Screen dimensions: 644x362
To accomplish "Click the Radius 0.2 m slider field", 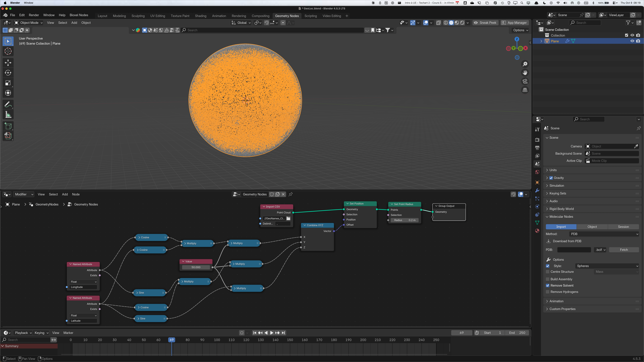I will [x=405, y=220].
